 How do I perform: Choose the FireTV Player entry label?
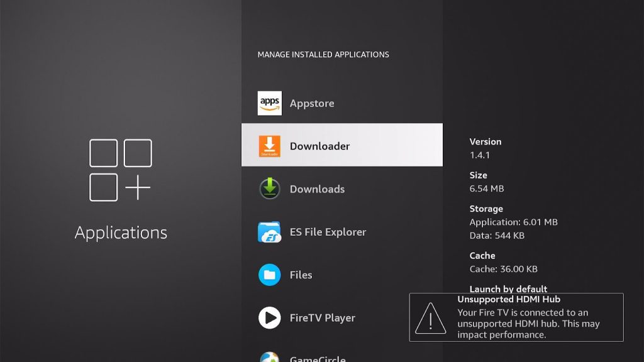click(323, 318)
